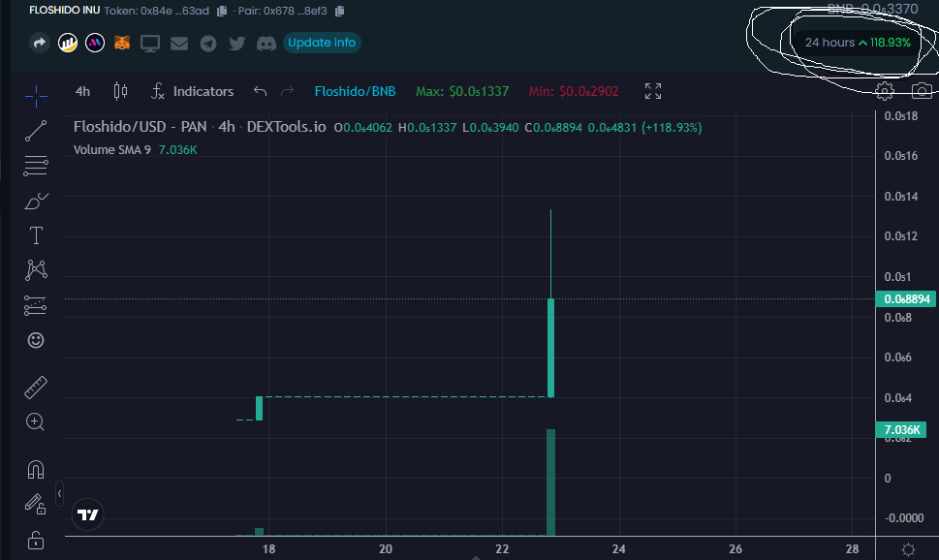Click the current price label 0.0₆8894
Screen dimensions: 939x560
pyautogui.click(x=905, y=298)
